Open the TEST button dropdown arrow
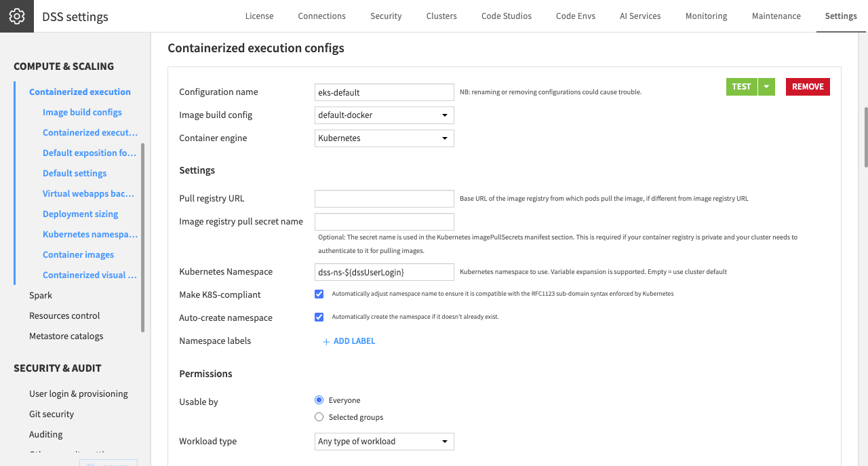Image resolution: width=868 pixels, height=466 pixels. (x=766, y=87)
